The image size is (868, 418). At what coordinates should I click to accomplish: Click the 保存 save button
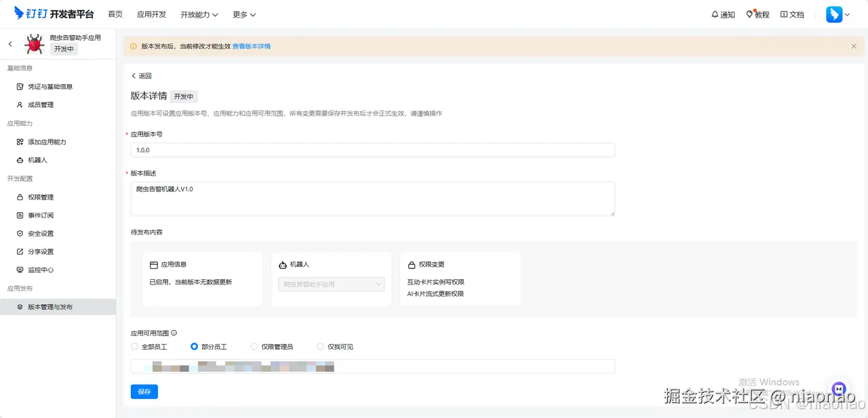[x=144, y=391]
